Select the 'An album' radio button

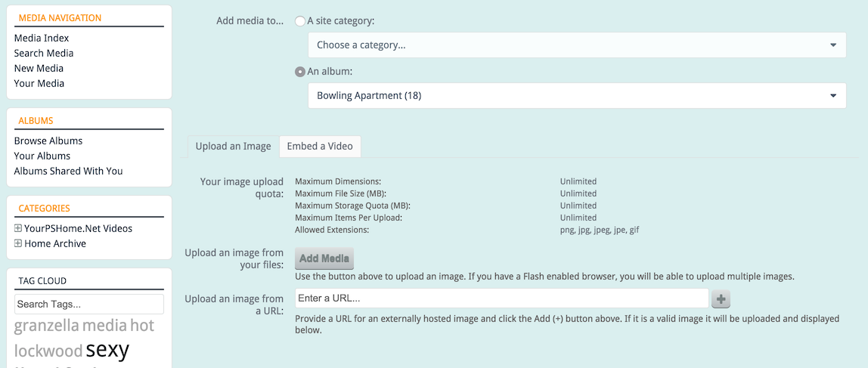(300, 72)
